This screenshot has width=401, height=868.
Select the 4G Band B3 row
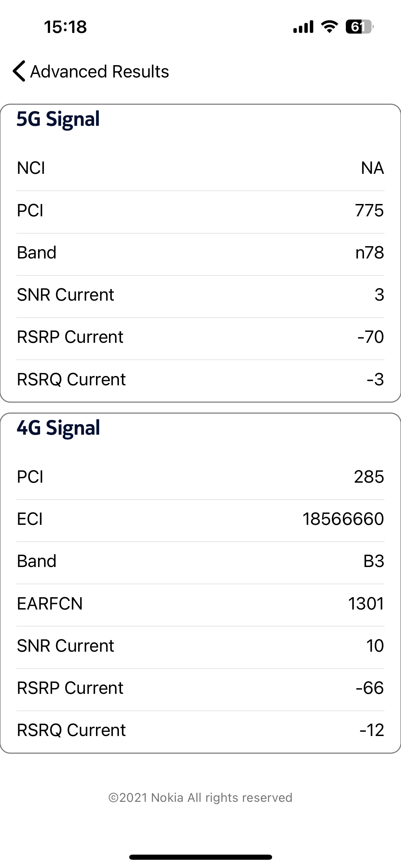(x=200, y=562)
